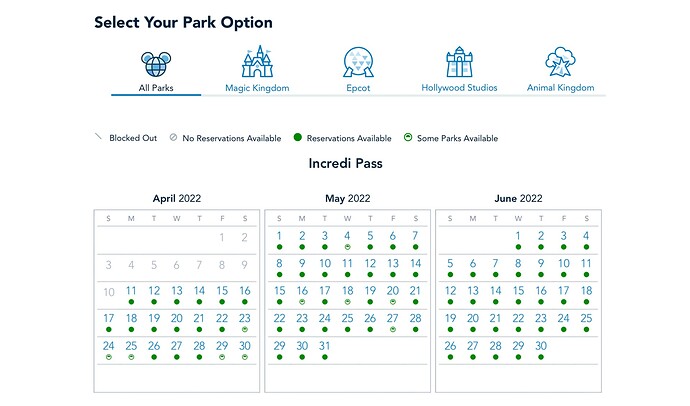Choose the Epcot sphere icon
690x406 pixels.
tap(358, 62)
